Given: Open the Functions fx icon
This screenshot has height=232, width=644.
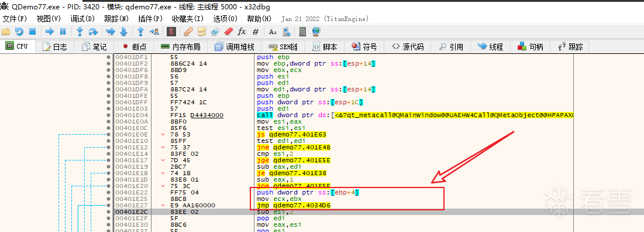Looking at the screenshot, I should (x=242, y=31).
